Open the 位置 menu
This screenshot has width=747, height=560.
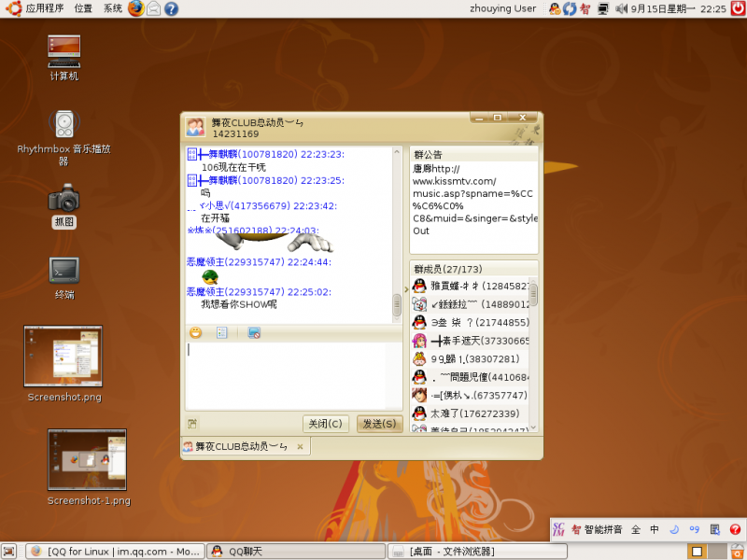click(83, 8)
